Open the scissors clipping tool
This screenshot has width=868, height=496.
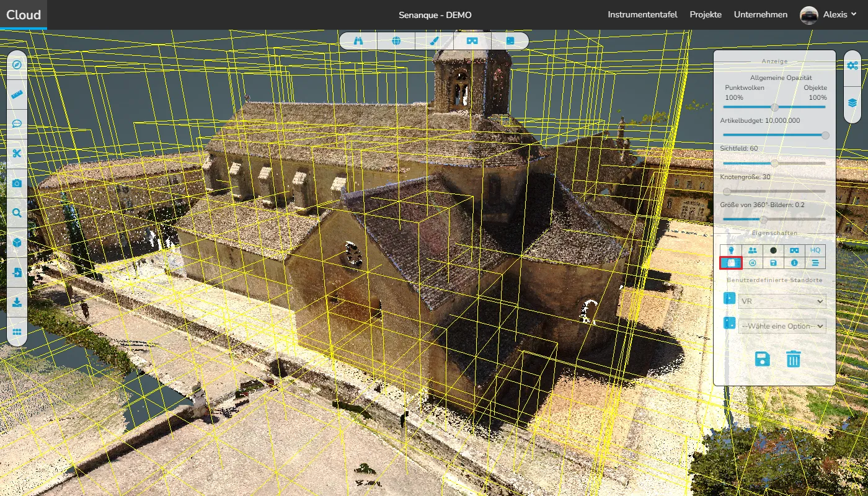tap(17, 154)
